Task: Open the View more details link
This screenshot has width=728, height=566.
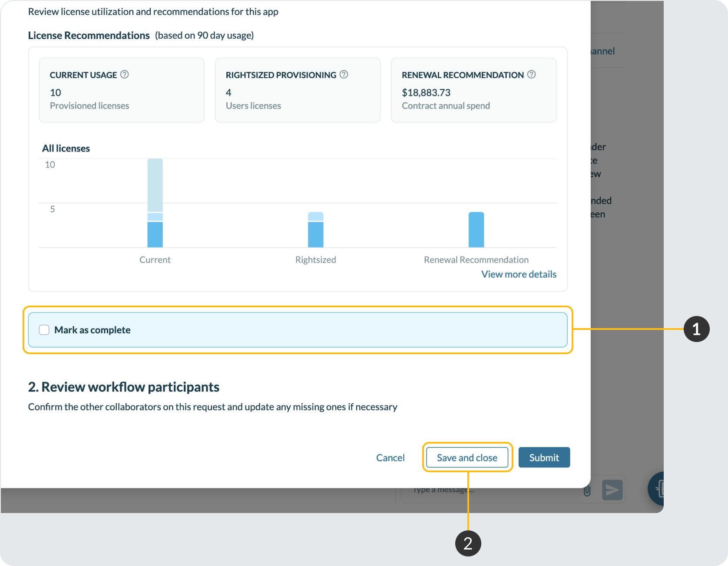Action: (519, 274)
